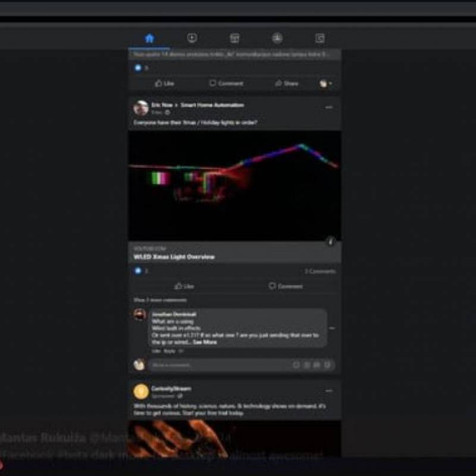Image resolution: width=476 pixels, height=476 pixels.
Task: Open options menu for CuriosityStream ad
Action: pyautogui.click(x=329, y=391)
